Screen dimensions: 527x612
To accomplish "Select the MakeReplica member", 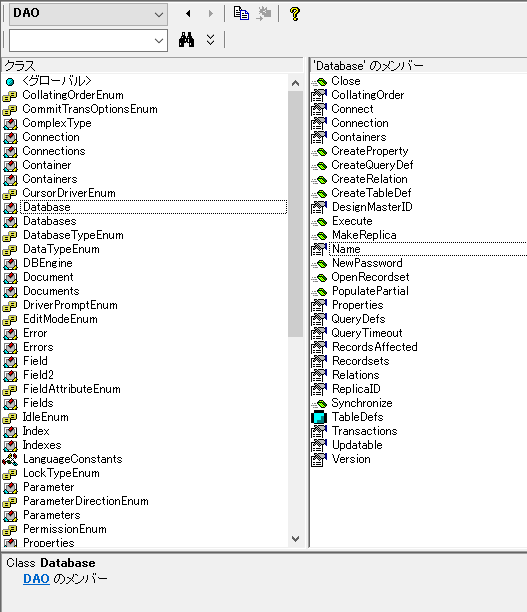I will [364, 235].
